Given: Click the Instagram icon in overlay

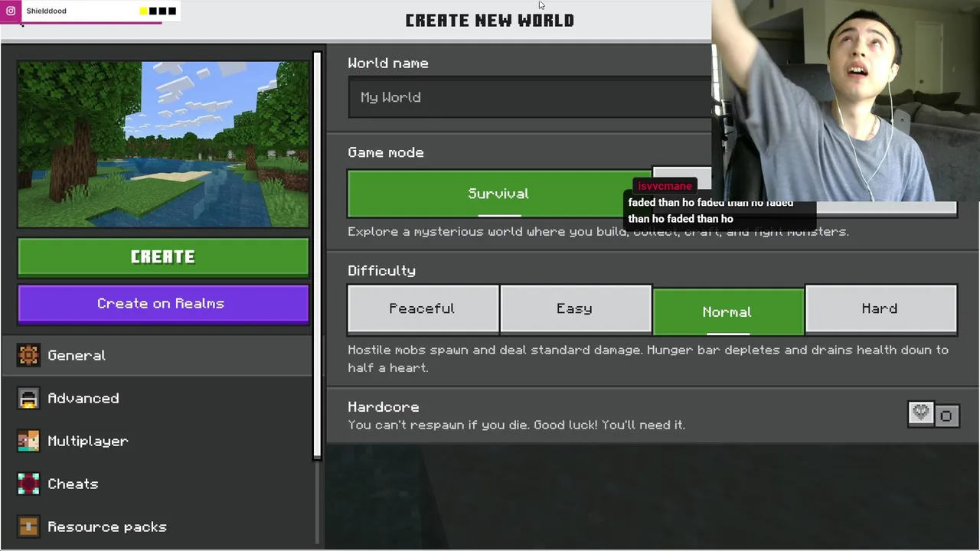Looking at the screenshot, I should pyautogui.click(x=11, y=11).
